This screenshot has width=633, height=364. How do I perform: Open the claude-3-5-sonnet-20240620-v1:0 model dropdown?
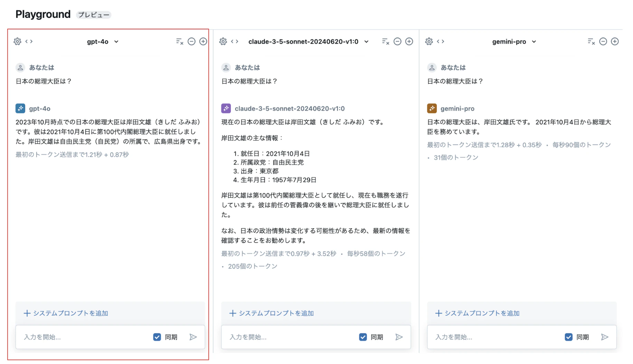[x=308, y=42]
